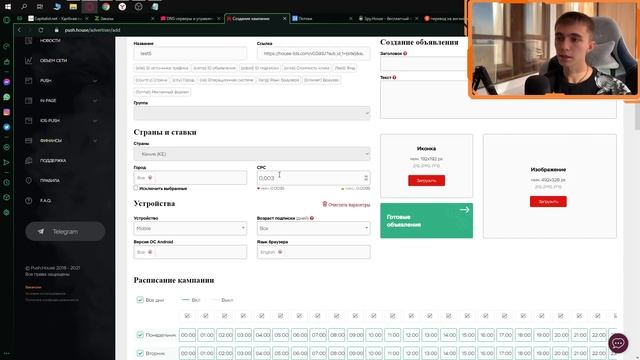This screenshot has width=640, height=360.
Task: Switch to the DNS серверы tab
Action: point(190,19)
